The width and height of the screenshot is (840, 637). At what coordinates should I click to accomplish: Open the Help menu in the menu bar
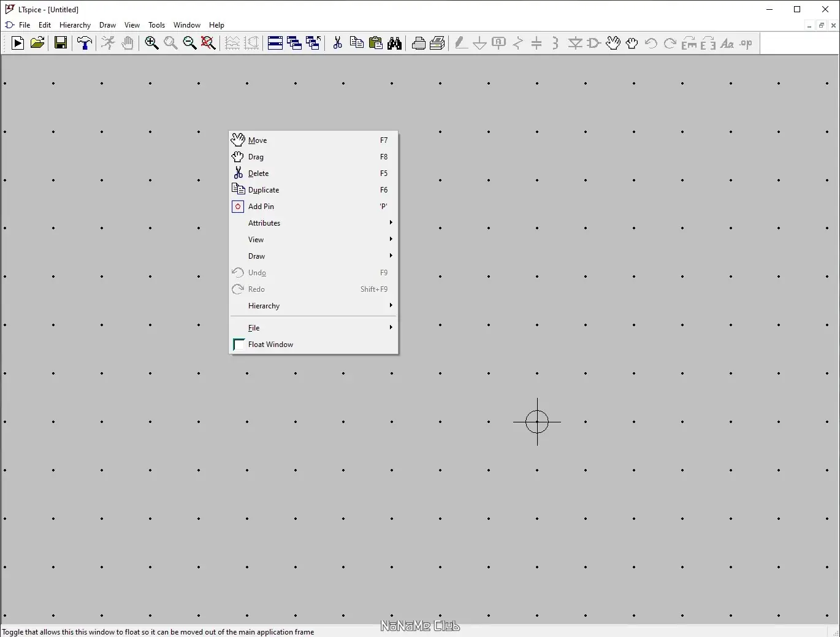[216, 25]
